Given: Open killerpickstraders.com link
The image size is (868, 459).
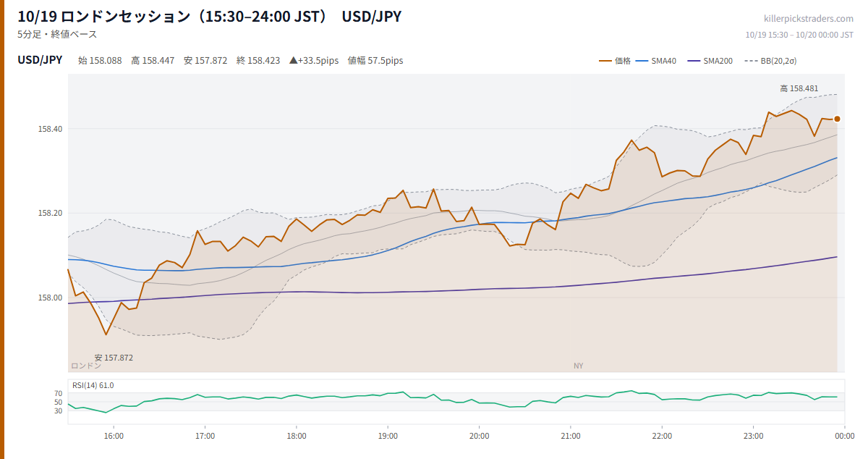Looking at the screenshot, I should (809, 19).
